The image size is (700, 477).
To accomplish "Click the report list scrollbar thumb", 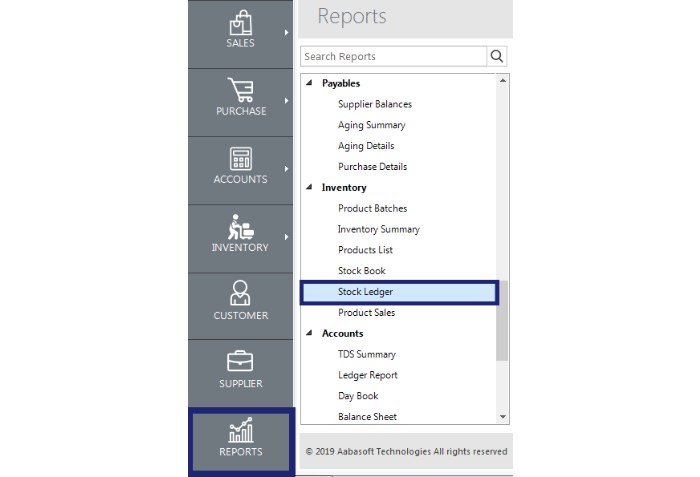I will pyautogui.click(x=502, y=320).
